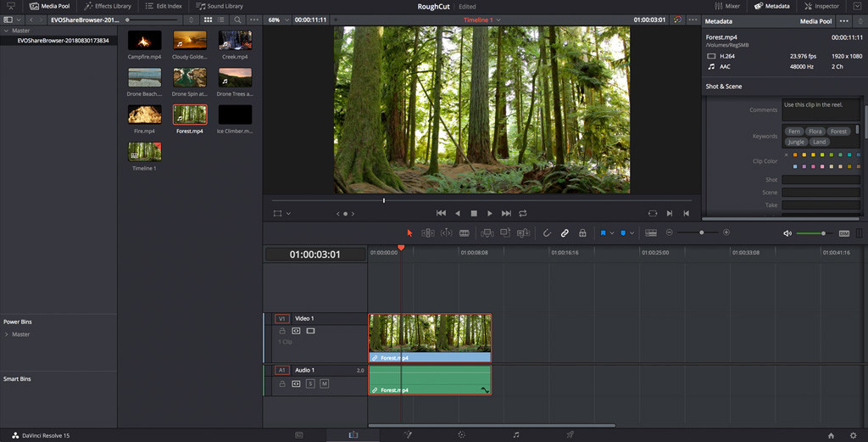Expand Master under Power Bins
Viewport: 868px width, 442px height.
6,334
